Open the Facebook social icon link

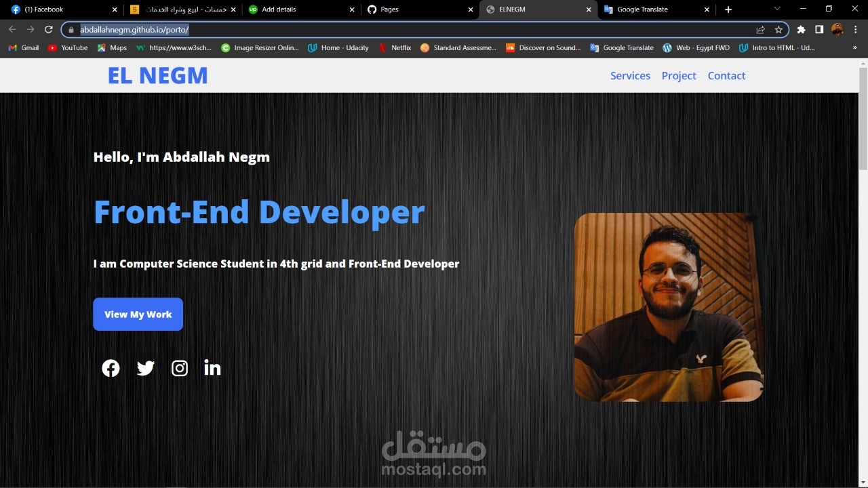(x=111, y=368)
